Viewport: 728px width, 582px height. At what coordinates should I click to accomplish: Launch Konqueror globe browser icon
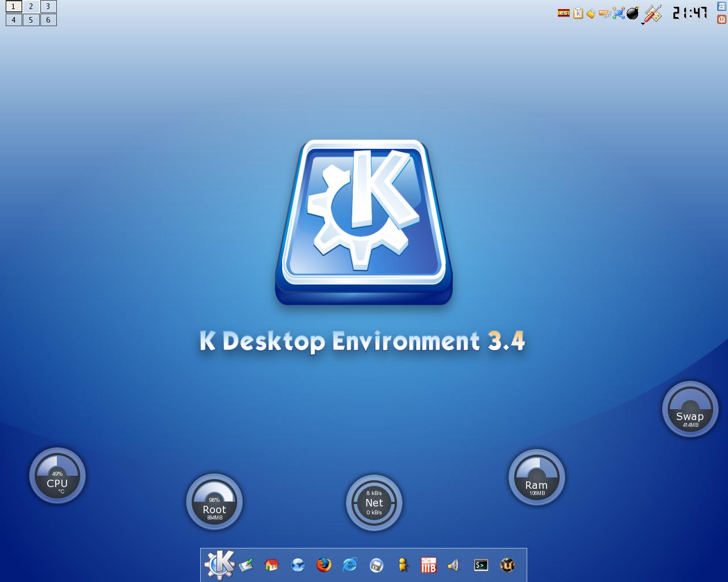pos(298,565)
